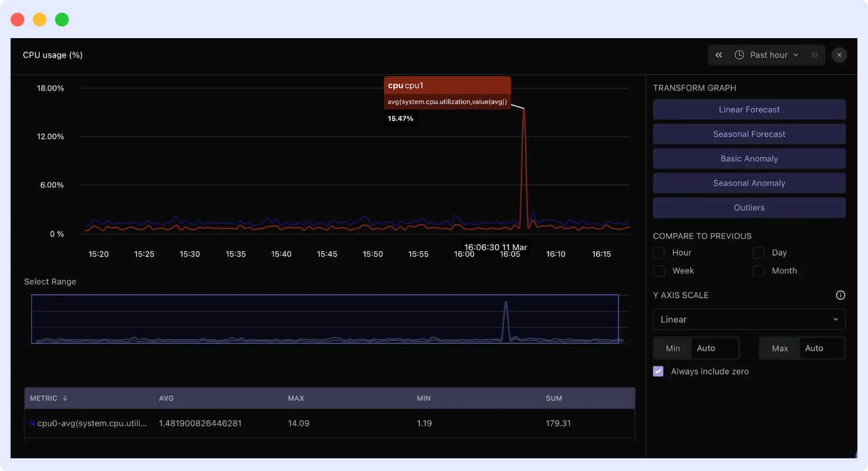Click the spike peak on the CPU chart
Viewport: 868px width, 471px height.
[524, 109]
